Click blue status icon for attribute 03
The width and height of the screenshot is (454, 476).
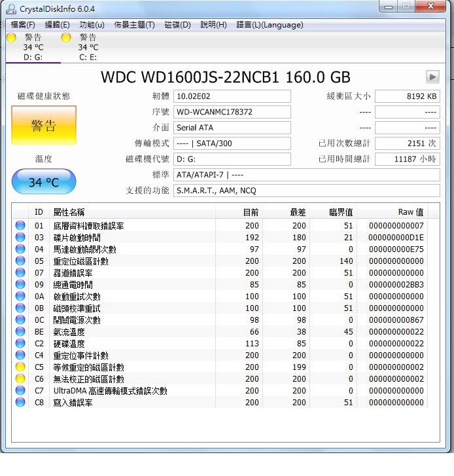20,237
